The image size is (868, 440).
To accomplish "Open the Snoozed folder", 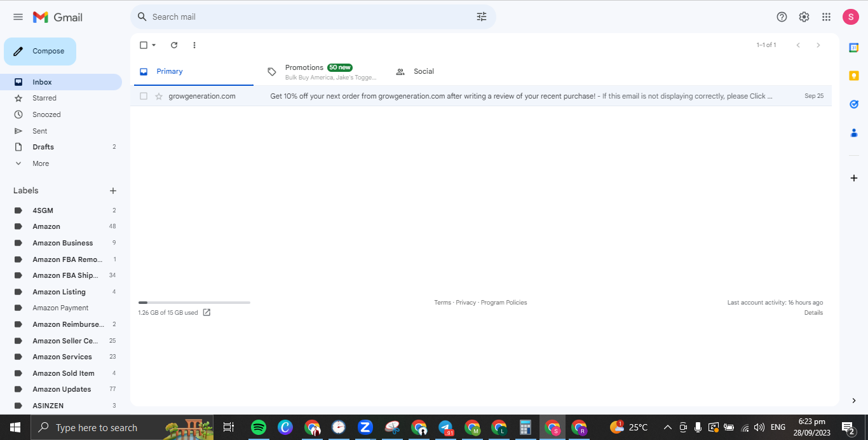I will pyautogui.click(x=61, y=114).
